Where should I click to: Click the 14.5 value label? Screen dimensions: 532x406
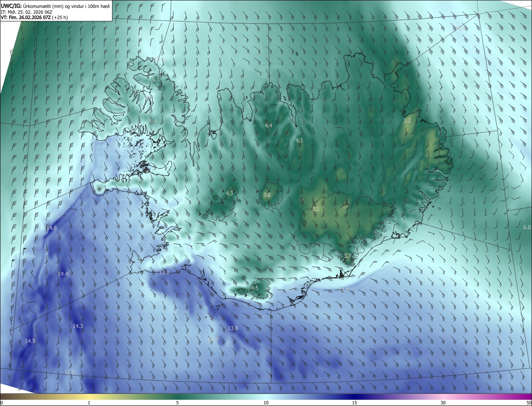pos(30,341)
